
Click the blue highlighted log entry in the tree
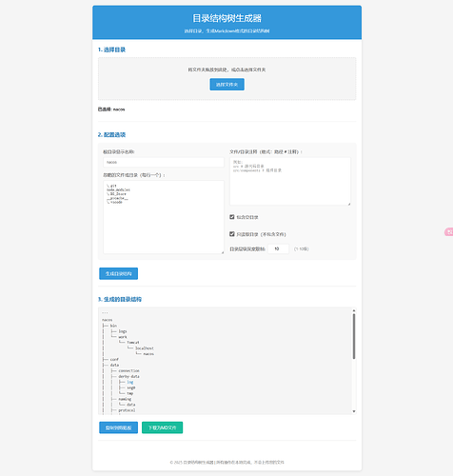point(130,382)
